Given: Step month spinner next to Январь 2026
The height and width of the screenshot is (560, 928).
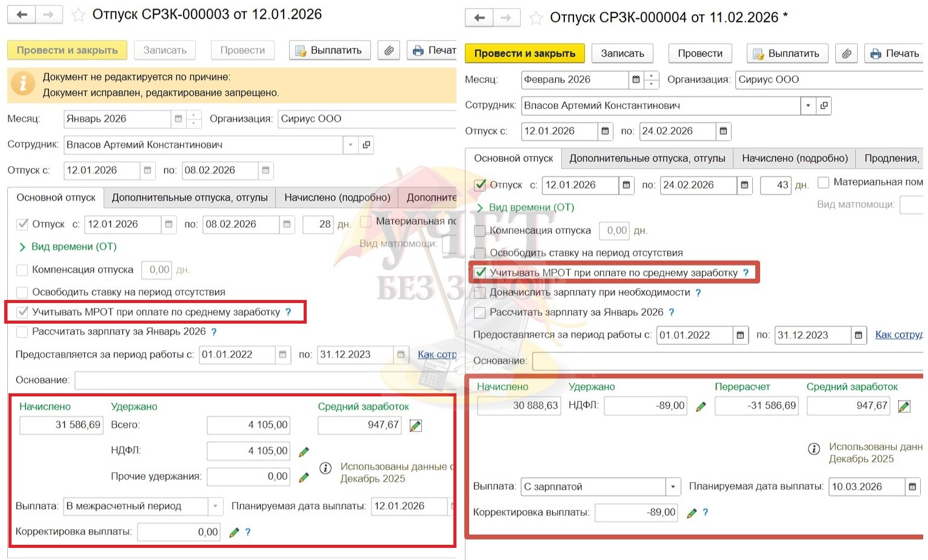Looking at the screenshot, I should pos(193,119).
